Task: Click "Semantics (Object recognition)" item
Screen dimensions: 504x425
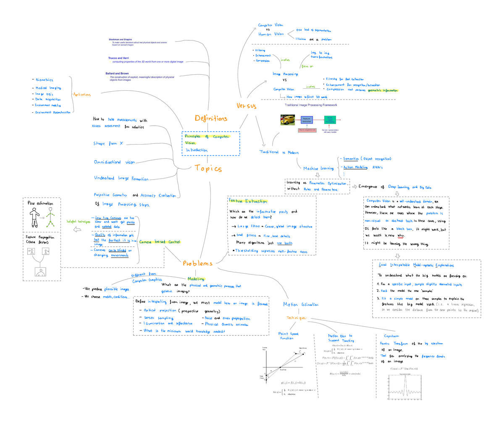Action: (x=367, y=159)
